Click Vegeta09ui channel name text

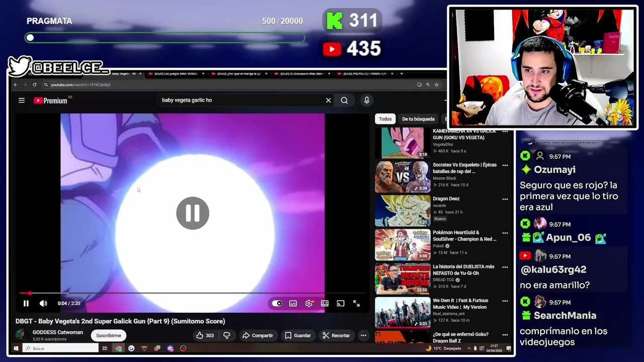(x=444, y=144)
